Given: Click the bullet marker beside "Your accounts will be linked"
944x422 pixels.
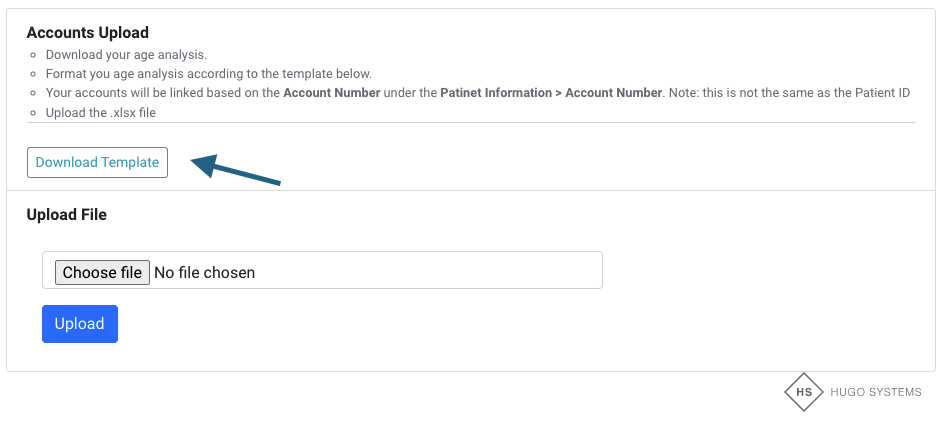Looking at the screenshot, I should click(33, 93).
